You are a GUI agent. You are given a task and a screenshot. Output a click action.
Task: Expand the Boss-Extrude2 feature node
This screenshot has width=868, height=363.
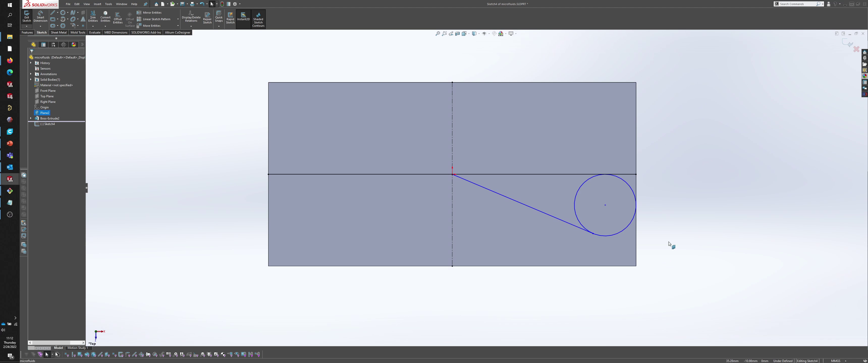click(x=31, y=118)
